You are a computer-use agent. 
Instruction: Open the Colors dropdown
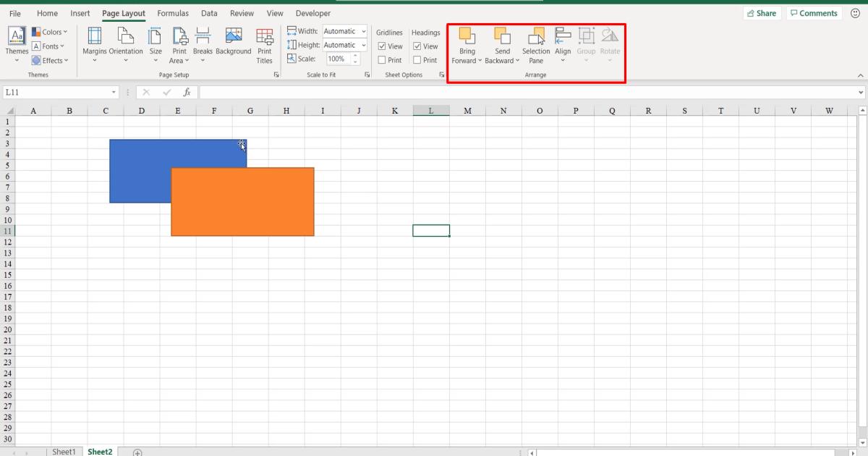pyautogui.click(x=50, y=31)
